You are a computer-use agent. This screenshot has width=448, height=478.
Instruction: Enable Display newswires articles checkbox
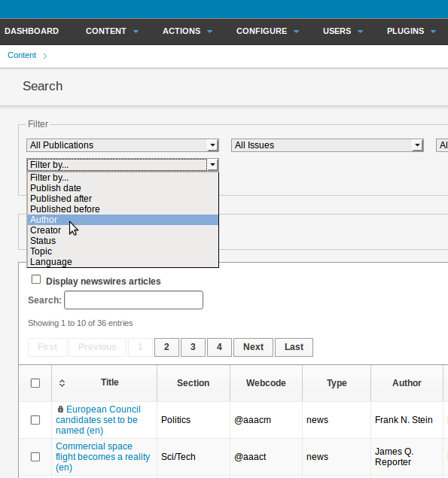click(36, 279)
